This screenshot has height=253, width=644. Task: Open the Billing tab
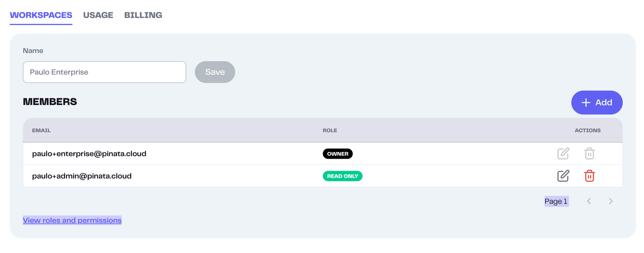tap(143, 15)
